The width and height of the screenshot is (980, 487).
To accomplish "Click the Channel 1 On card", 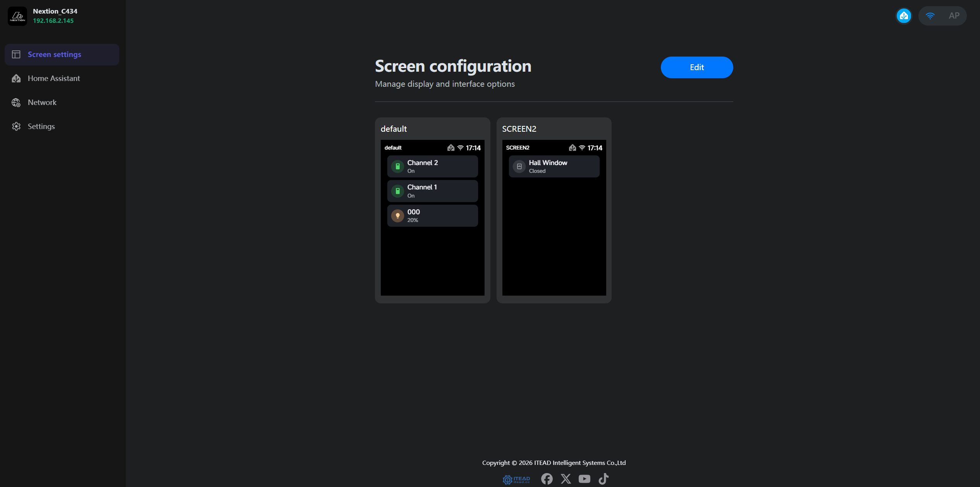I will 432,191.
